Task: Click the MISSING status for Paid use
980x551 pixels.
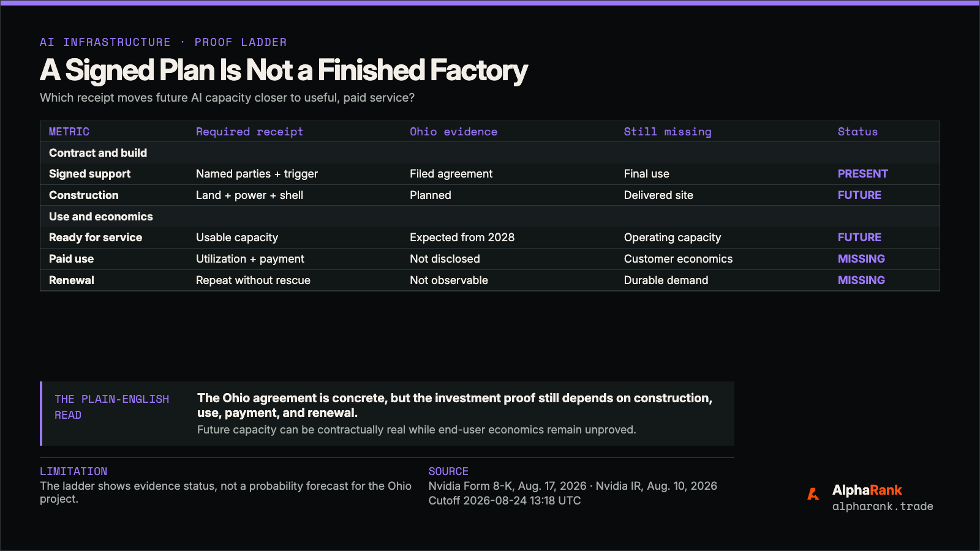Action: tap(861, 259)
